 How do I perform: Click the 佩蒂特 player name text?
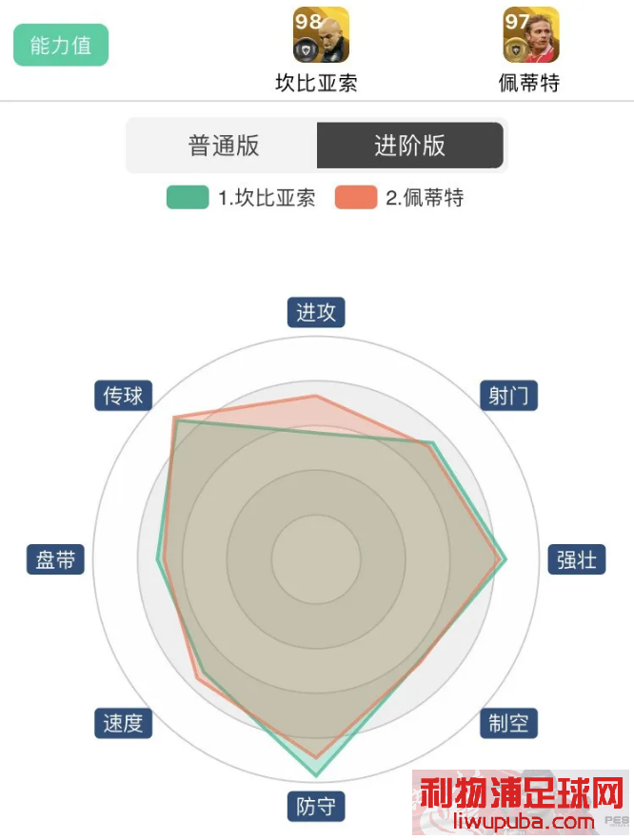pyautogui.click(x=529, y=83)
